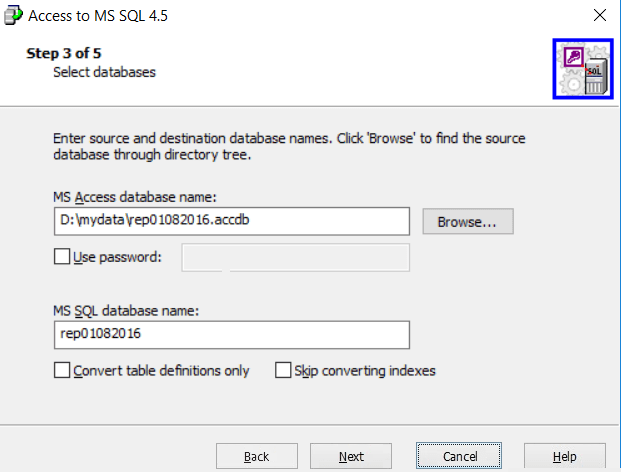Proceed with the Next button
This screenshot has width=622, height=472.
click(351, 456)
